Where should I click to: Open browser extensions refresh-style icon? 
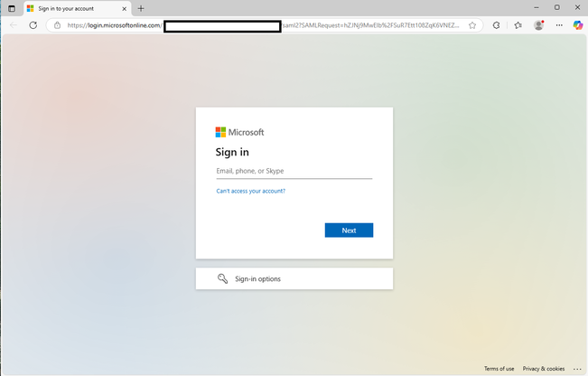[x=496, y=25]
